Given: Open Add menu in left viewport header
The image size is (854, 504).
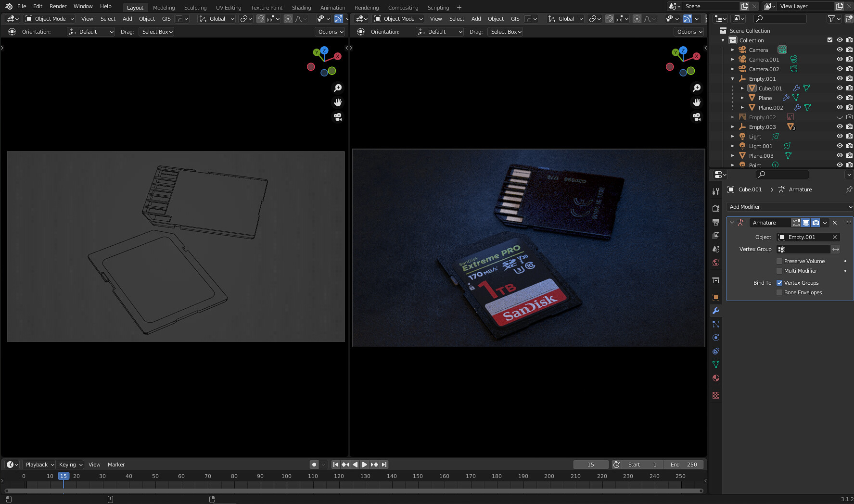Looking at the screenshot, I should point(127,19).
